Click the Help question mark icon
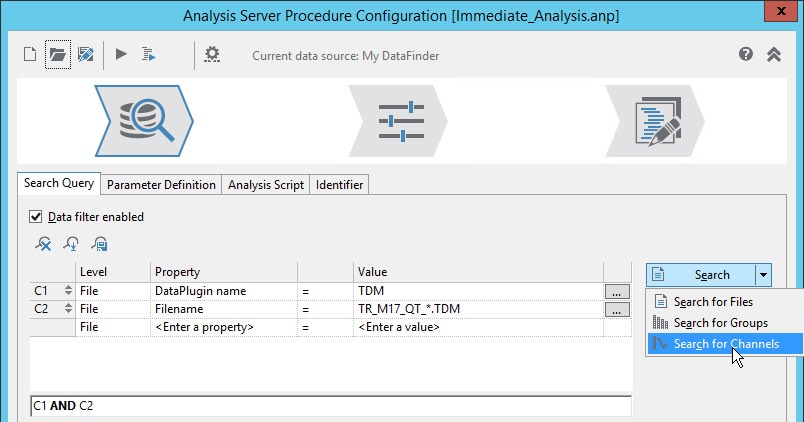This screenshot has width=804, height=422. pyautogui.click(x=746, y=55)
